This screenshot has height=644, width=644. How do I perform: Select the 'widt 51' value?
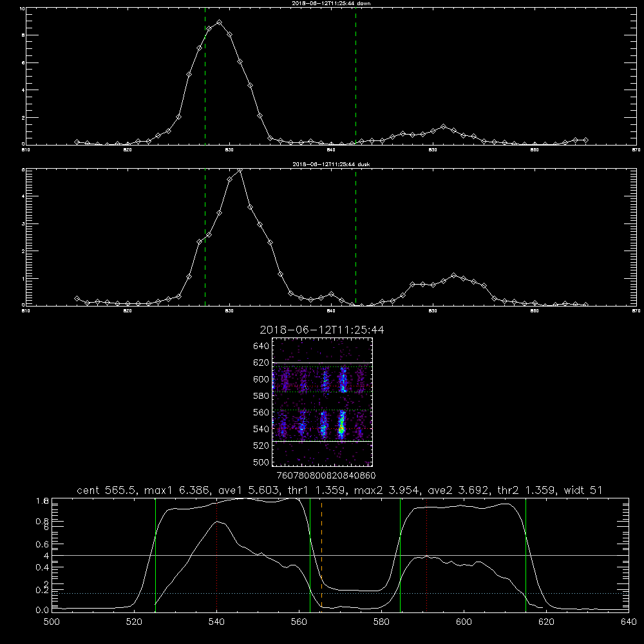[x=583, y=490]
